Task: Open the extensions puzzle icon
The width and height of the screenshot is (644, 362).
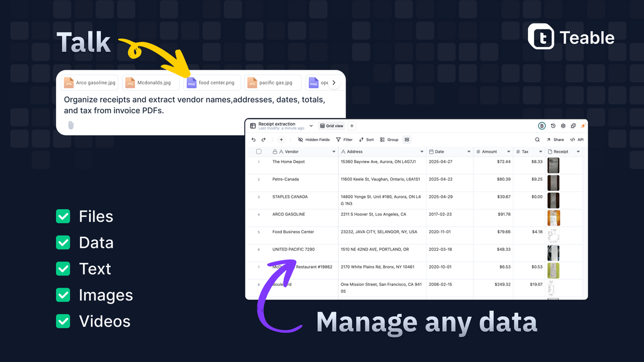Action: (573, 125)
